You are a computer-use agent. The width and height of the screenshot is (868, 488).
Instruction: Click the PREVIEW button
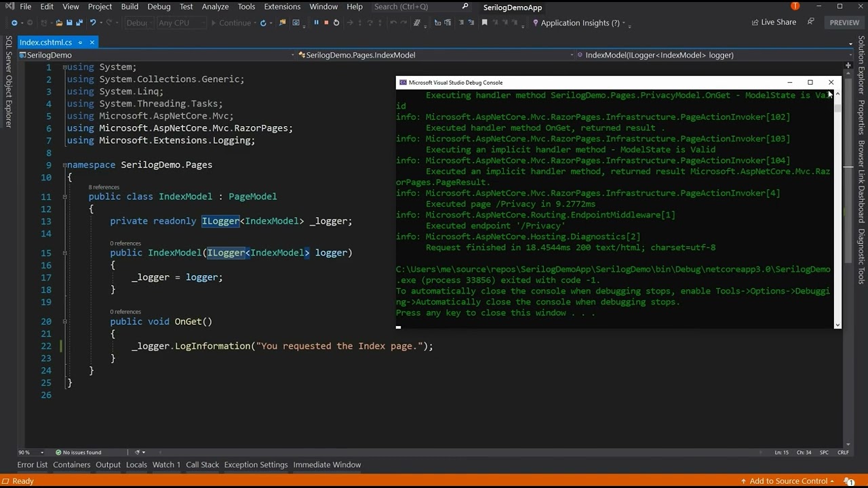pos(844,22)
